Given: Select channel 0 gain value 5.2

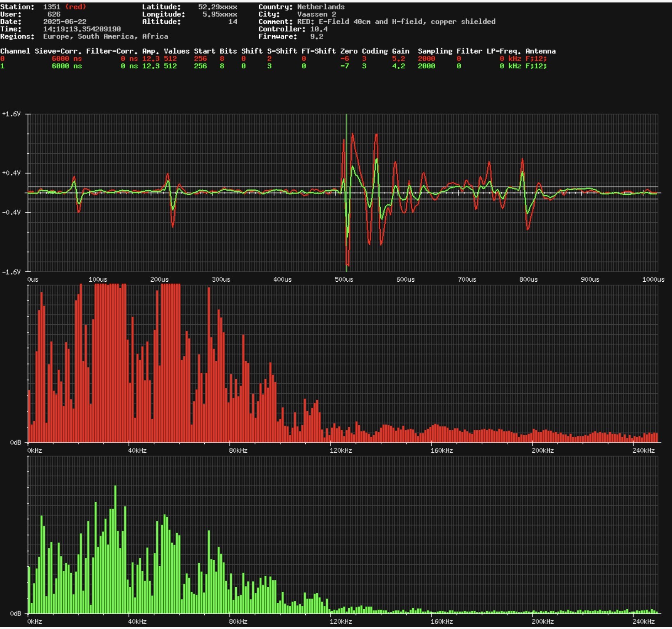Looking at the screenshot, I should [x=398, y=59].
